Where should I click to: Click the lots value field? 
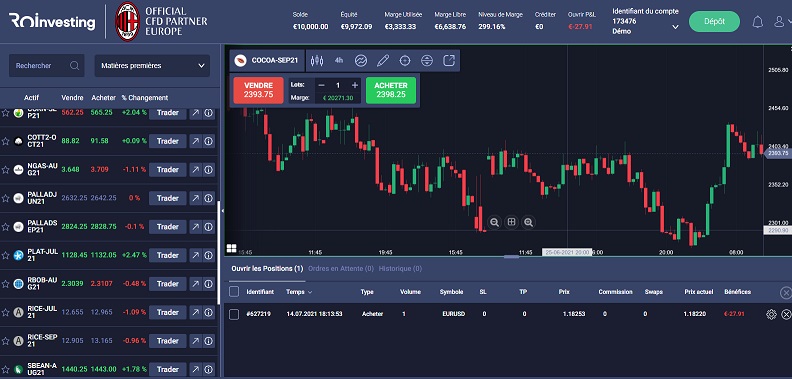coord(338,85)
